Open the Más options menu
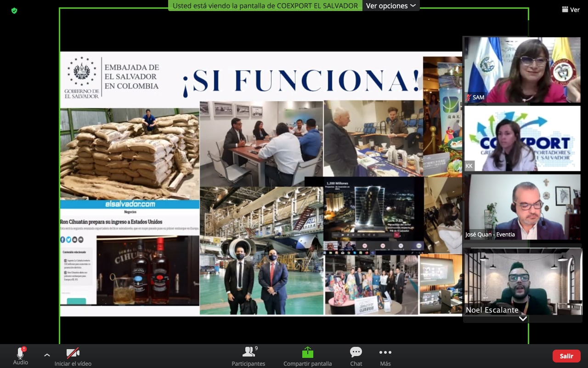The image size is (588, 368). [385, 356]
